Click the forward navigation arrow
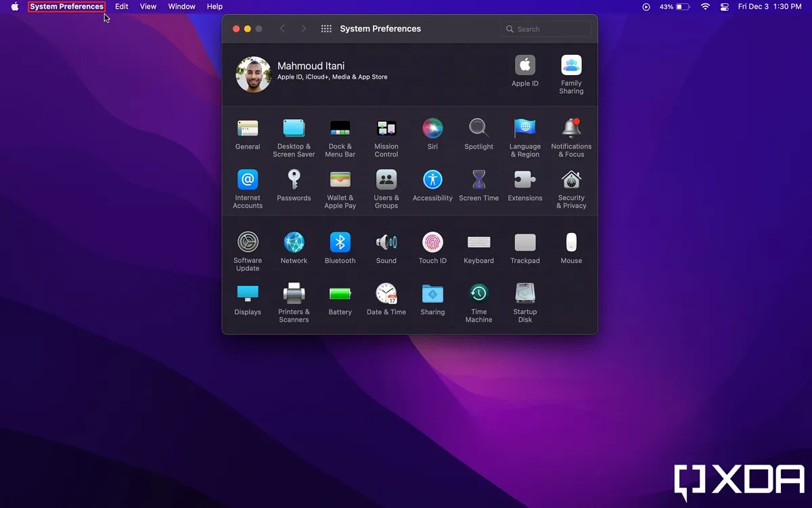 point(302,28)
